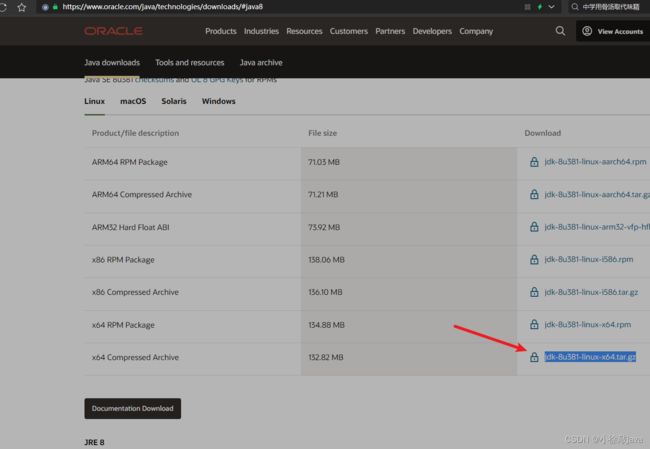Select the Linux platform tab
650x449 pixels.
click(x=95, y=101)
